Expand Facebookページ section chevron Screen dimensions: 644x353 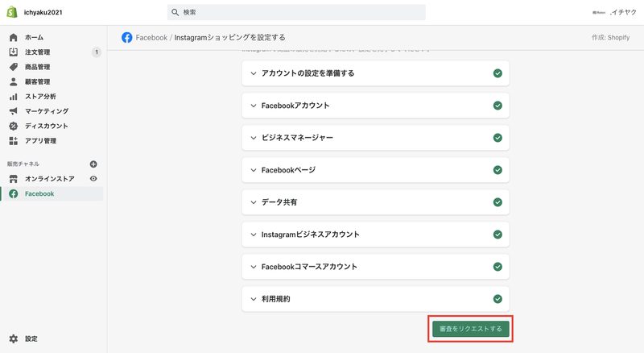[x=254, y=170]
